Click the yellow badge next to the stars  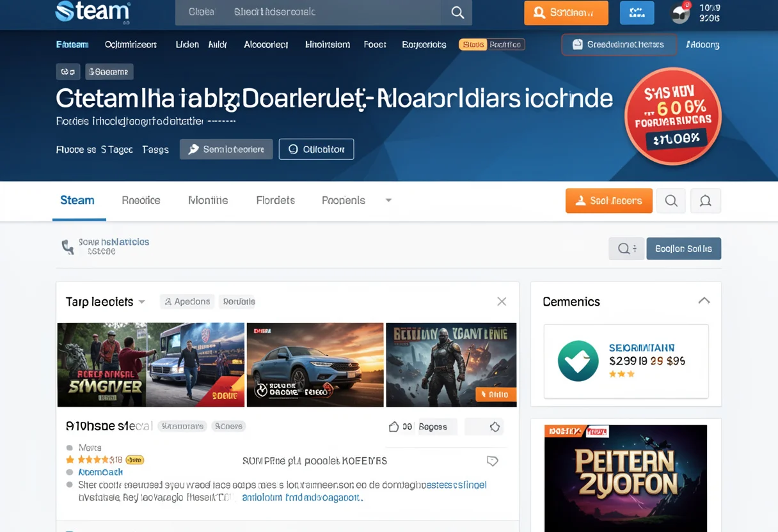[x=134, y=460]
